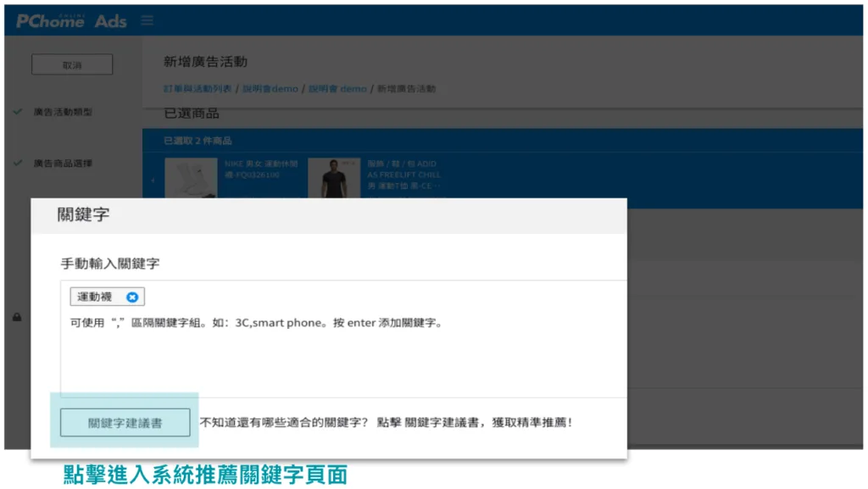868x489 pixels.
Task: Open the 訂單與活動列表 breadcrumb link
Action: click(198, 89)
